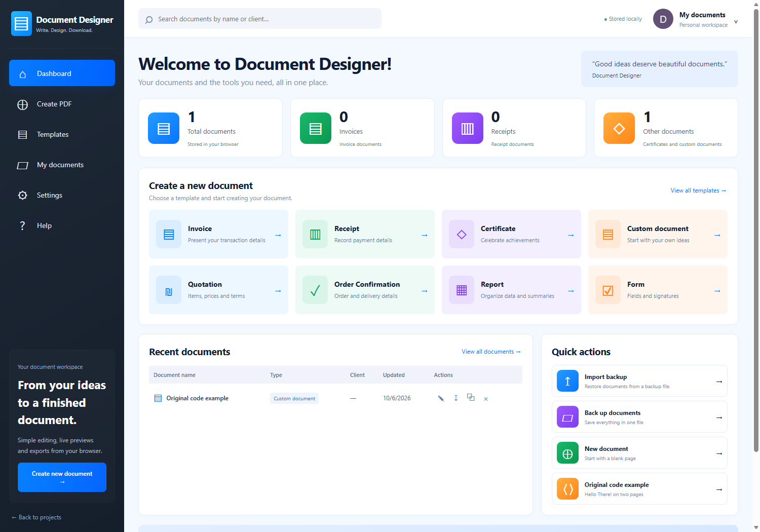The image size is (760, 532).
Task: Delete Original code example with X icon
Action: click(486, 399)
